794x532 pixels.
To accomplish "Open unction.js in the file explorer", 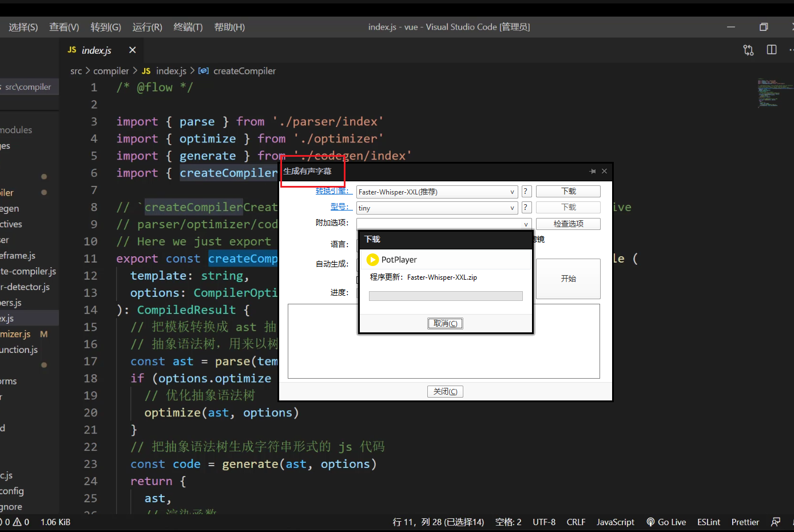I will tap(19, 350).
